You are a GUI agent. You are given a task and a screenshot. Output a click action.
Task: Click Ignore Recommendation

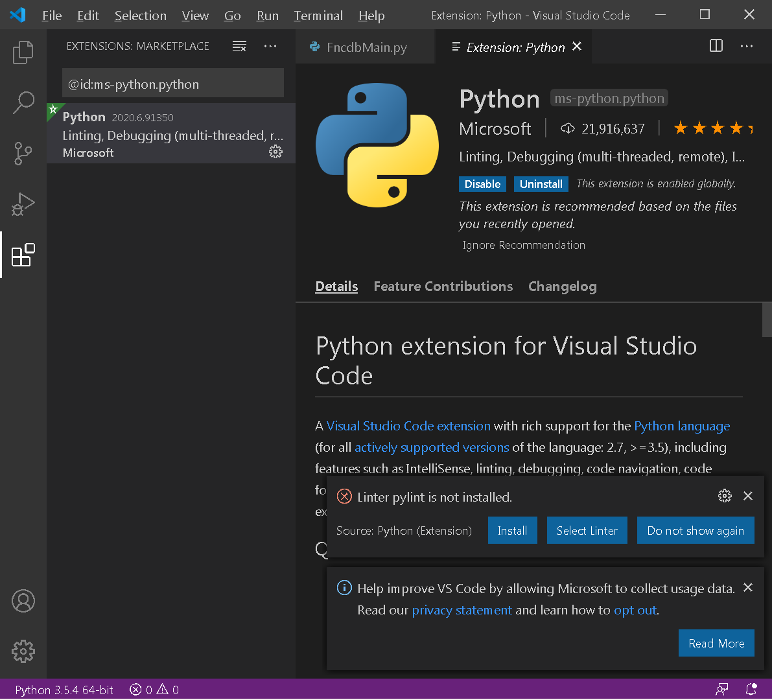tap(524, 245)
